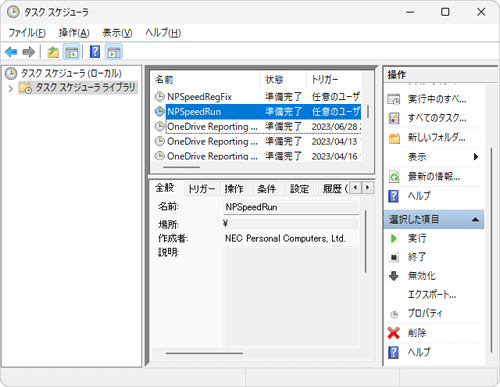Screen dimensions: 500x387
Task: Click the 無効化 action label
Action: pyautogui.click(x=422, y=276)
